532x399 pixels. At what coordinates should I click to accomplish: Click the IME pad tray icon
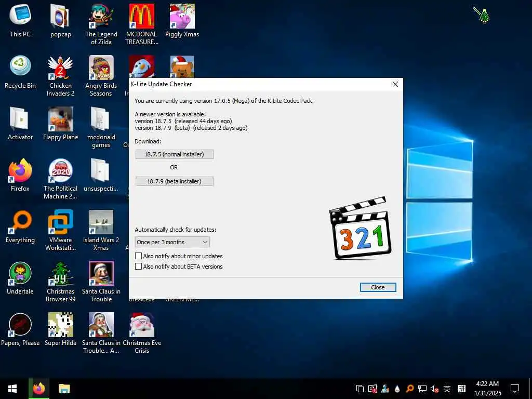click(462, 389)
